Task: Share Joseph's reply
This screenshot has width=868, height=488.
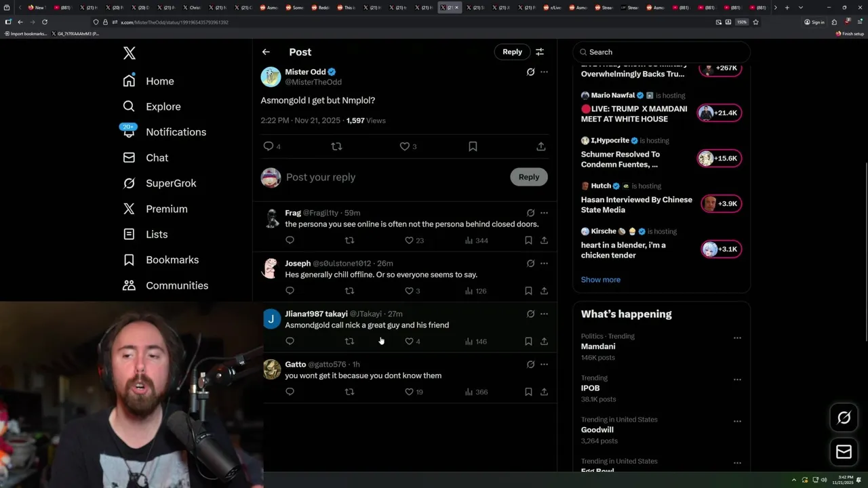Action: (544, 291)
